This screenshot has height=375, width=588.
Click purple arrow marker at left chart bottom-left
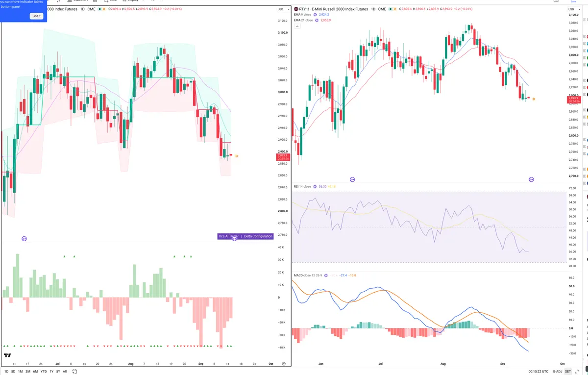point(24,238)
